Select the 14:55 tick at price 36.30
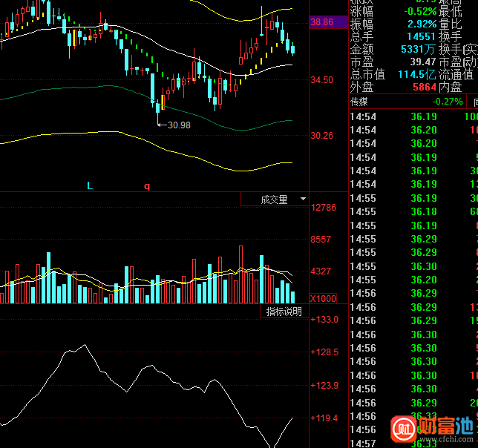 [x=413, y=266]
